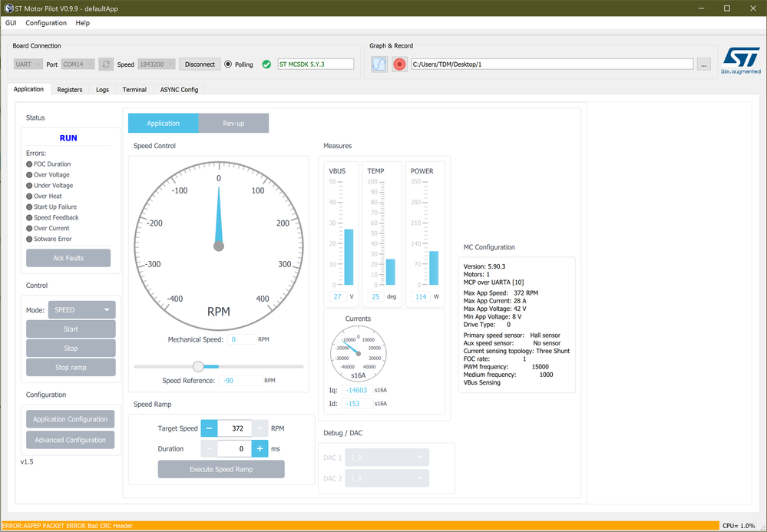Click the Id value -153 field
The width and height of the screenshot is (767, 532).
(357, 404)
